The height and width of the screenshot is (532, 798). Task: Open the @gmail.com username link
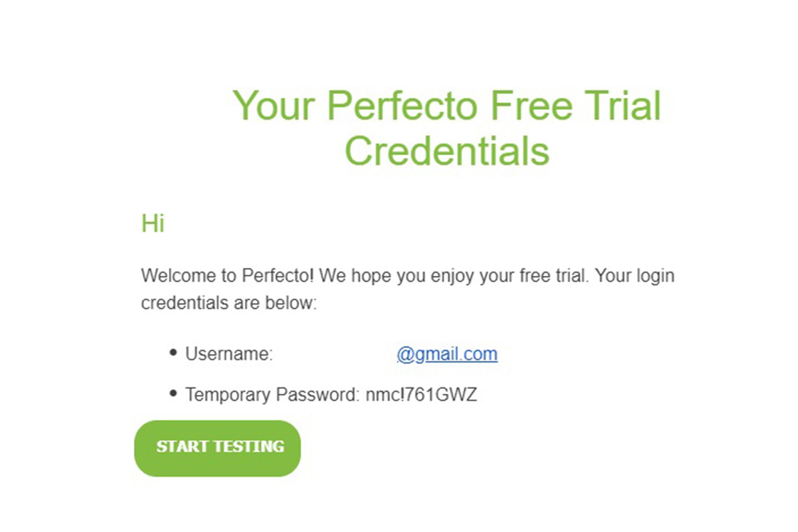(447, 354)
